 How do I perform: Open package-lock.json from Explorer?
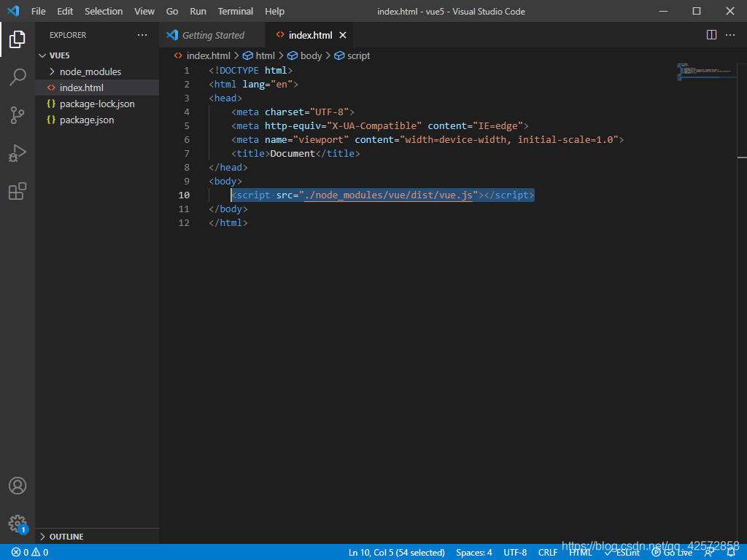(97, 104)
